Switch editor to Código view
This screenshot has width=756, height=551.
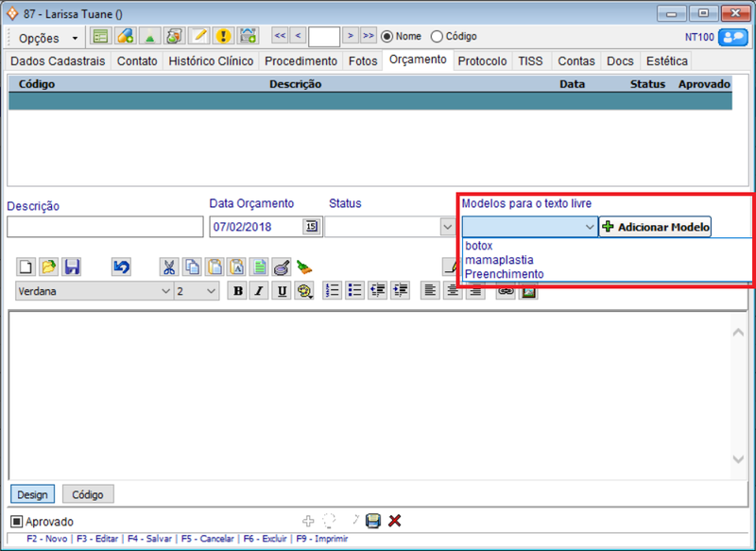click(x=88, y=494)
